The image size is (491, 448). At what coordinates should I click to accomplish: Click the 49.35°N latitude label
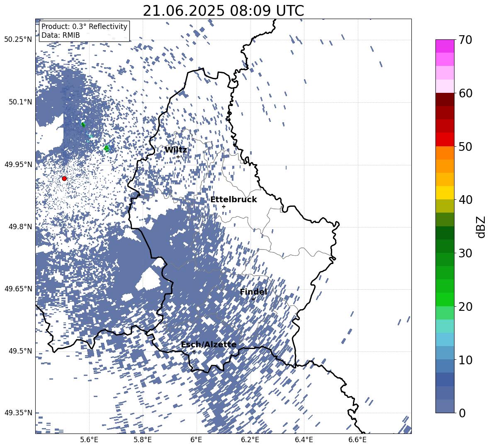pyautogui.click(x=18, y=413)
